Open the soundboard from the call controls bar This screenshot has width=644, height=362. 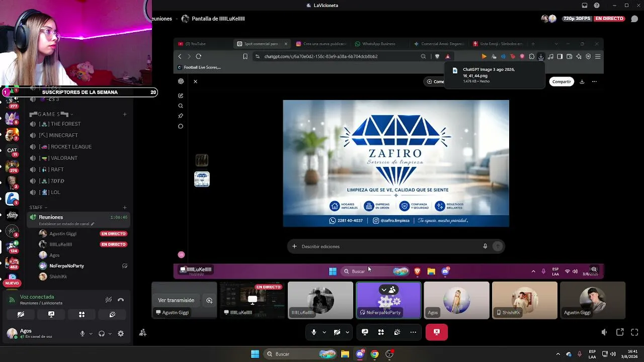click(397, 332)
